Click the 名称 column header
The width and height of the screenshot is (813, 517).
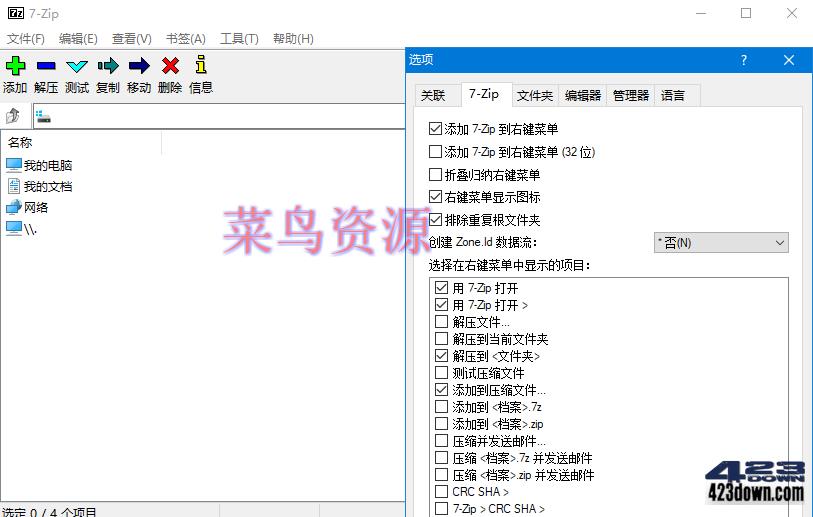81,143
